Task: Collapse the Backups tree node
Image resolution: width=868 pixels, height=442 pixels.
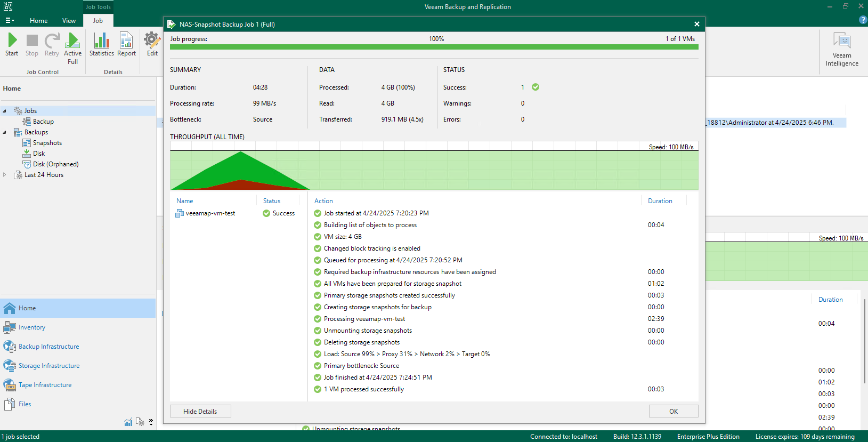Action: (x=5, y=132)
